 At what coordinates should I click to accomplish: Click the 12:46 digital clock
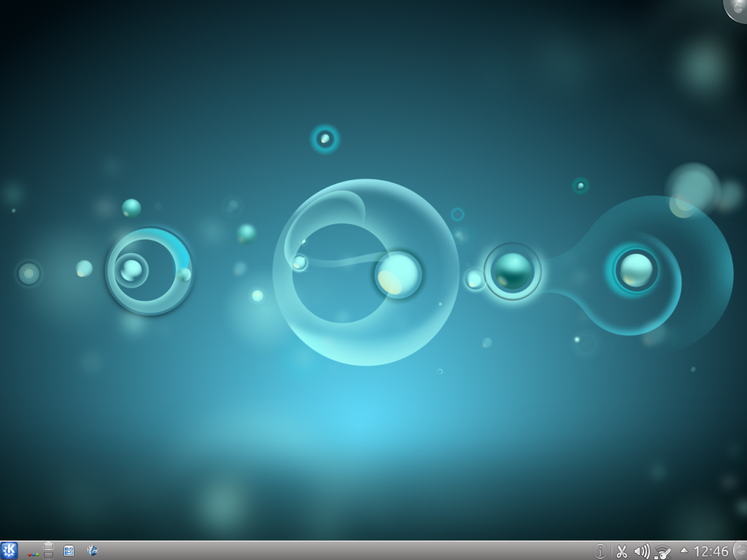pyautogui.click(x=711, y=551)
